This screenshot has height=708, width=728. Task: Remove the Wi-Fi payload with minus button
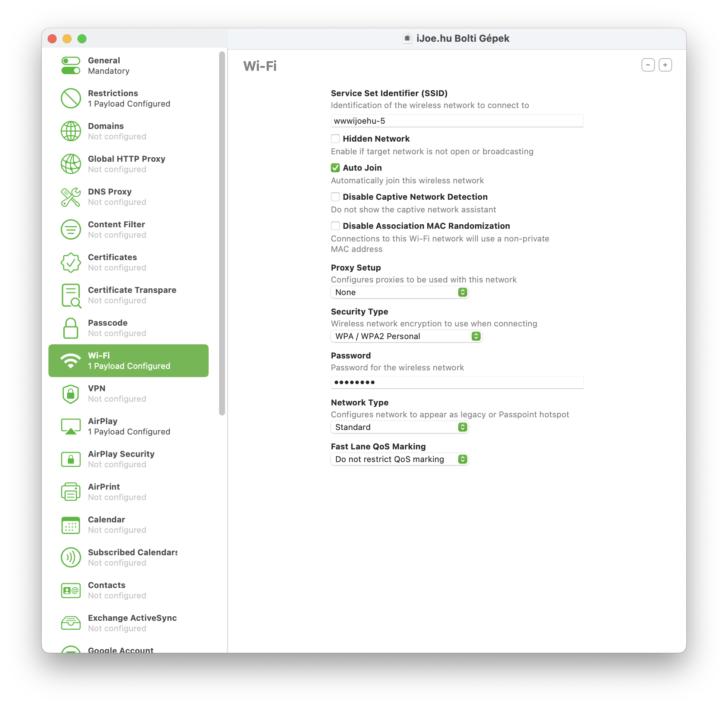648,65
